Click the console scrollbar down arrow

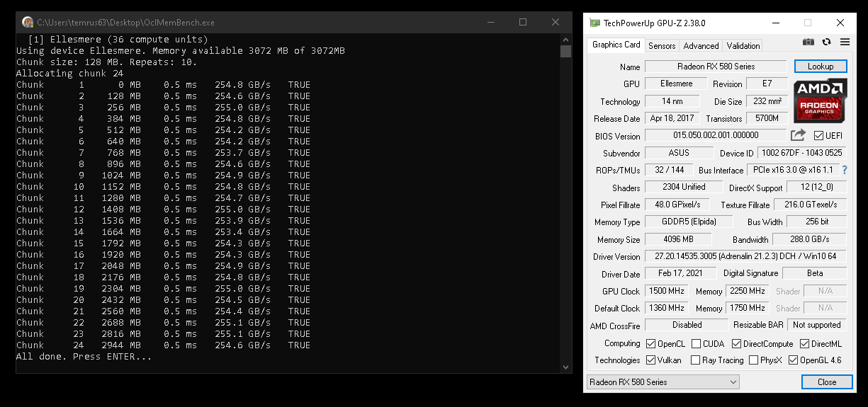565,367
